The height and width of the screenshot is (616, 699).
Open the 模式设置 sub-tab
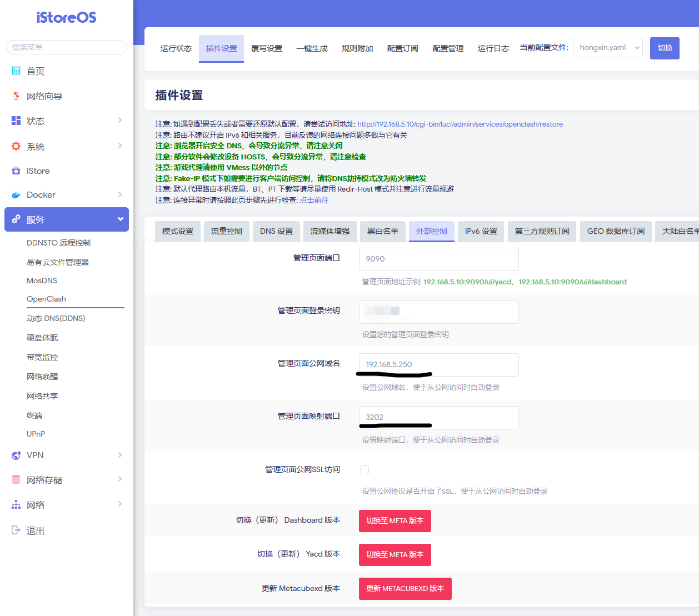pyautogui.click(x=178, y=232)
